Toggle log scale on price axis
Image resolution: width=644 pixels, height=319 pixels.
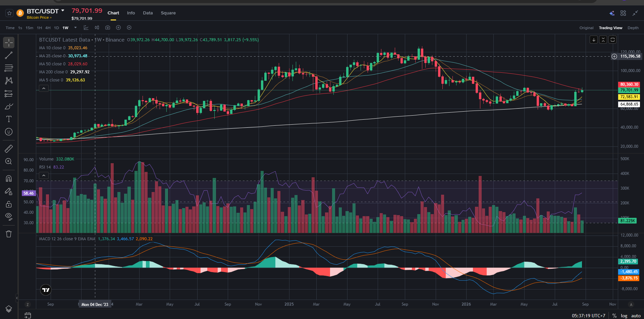pyautogui.click(x=624, y=316)
